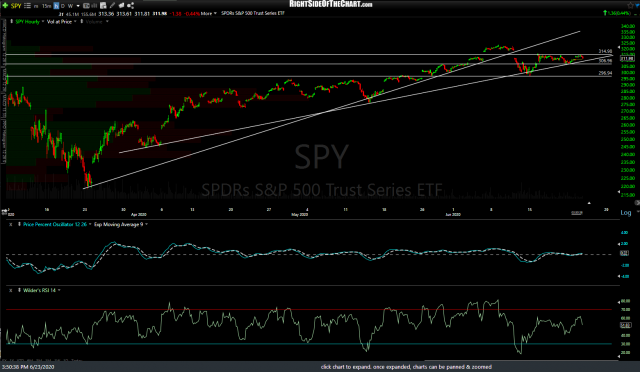Click the blue flag icon at top right
Viewport: 640px width, 372px height.
pyautogui.click(x=637, y=5)
